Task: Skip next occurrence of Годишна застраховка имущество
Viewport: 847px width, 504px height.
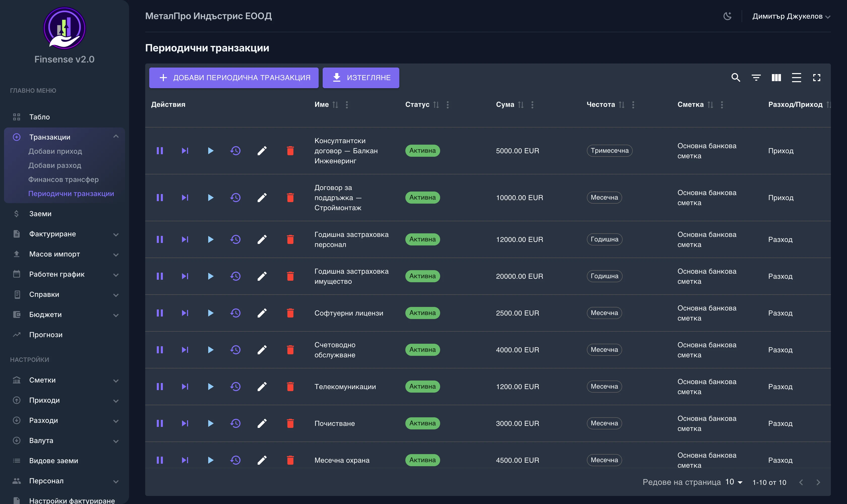Action: pos(185,276)
